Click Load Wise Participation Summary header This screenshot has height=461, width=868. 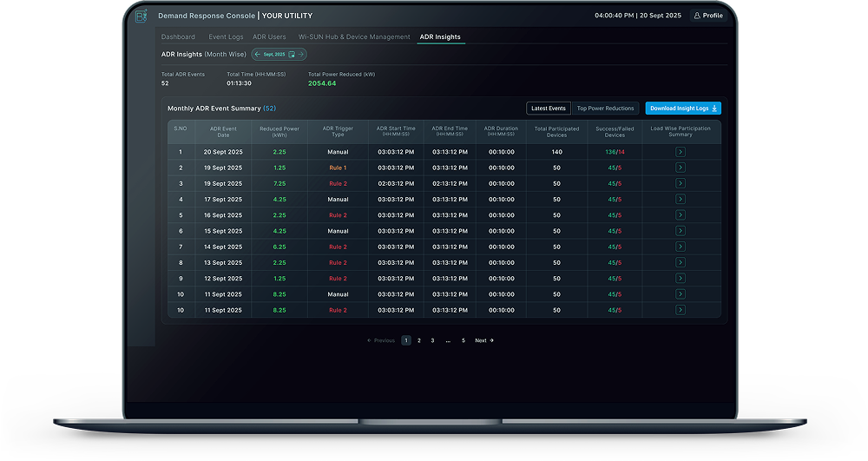pos(681,131)
